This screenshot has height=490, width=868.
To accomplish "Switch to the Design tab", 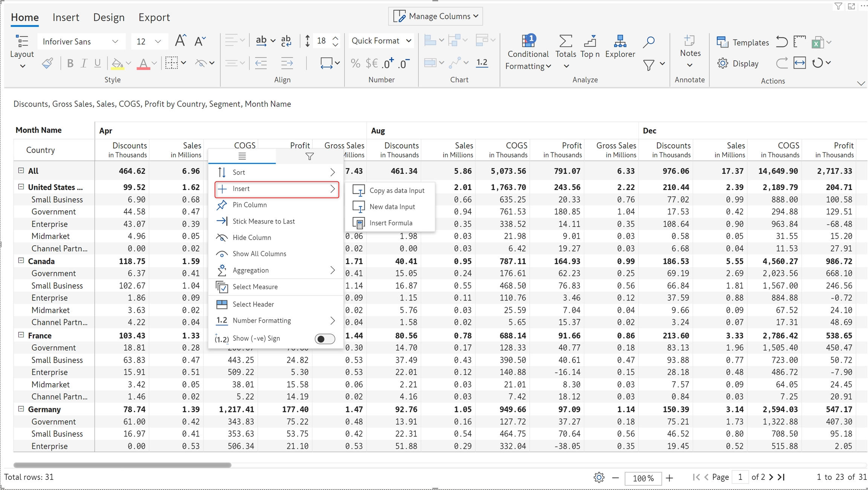I will coord(109,17).
